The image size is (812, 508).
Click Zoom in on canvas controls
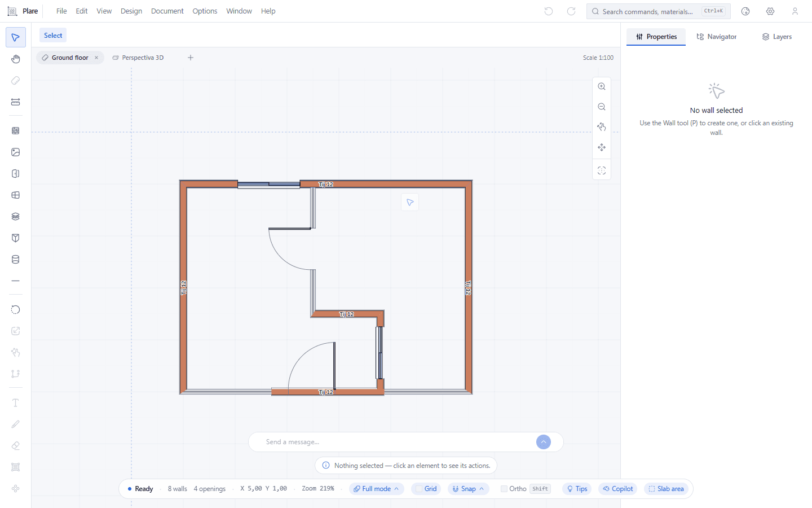(602, 86)
